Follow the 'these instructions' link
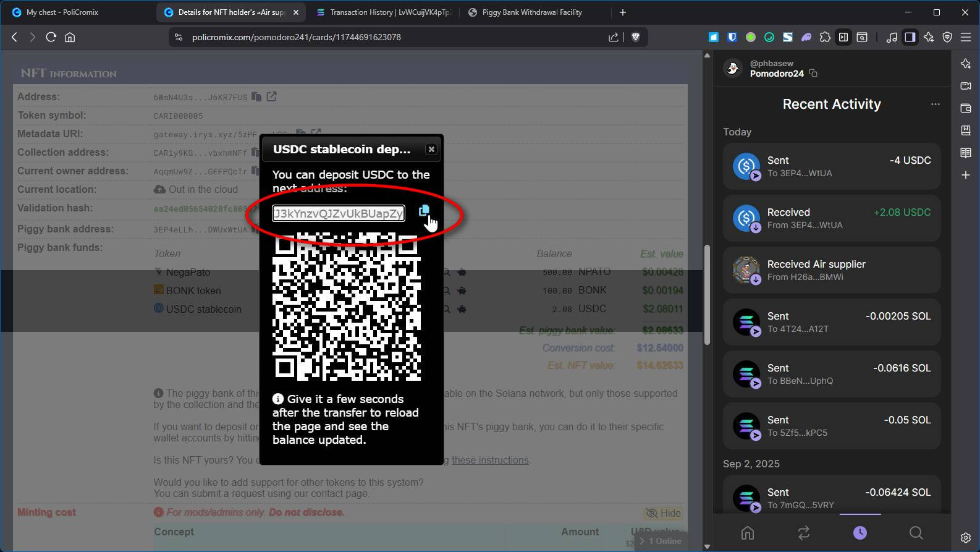Screen dimensions: 980x552 pos(490,461)
